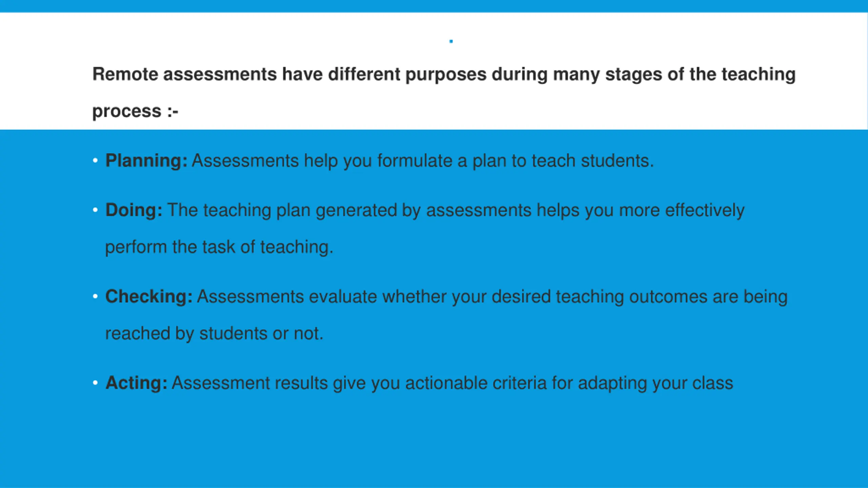
Task: Click the "process :-" heading text
Action: [x=135, y=111]
